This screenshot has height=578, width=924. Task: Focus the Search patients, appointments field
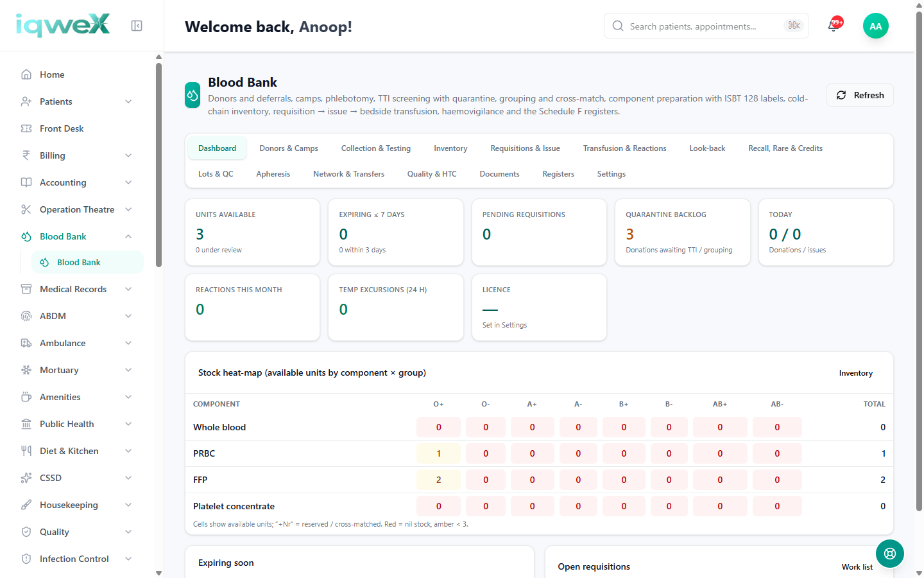pyautogui.click(x=706, y=26)
